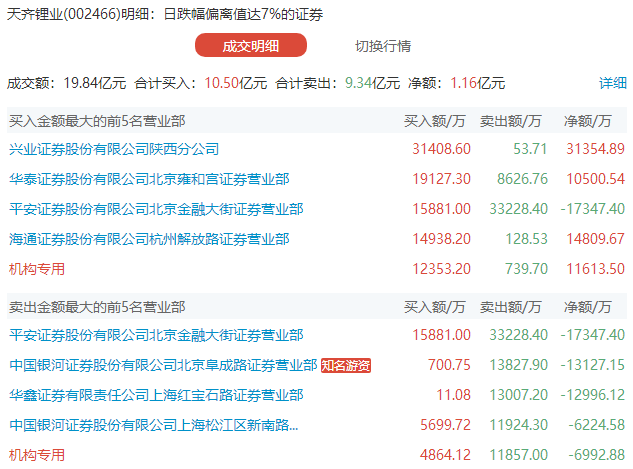Click the 卖出金额最大的前5名营业部 header

97,307
